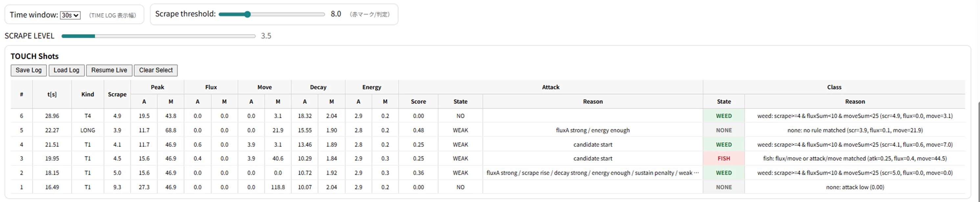Click the Scrape column header
Viewport: 980px width, 202px height.
(x=117, y=94)
